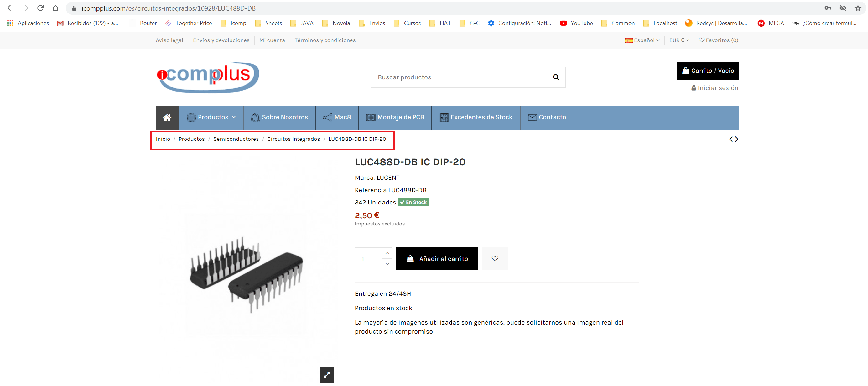Open the JAVA bookmark folder
Viewport: 868px width, 386px height.
coord(302,23)
